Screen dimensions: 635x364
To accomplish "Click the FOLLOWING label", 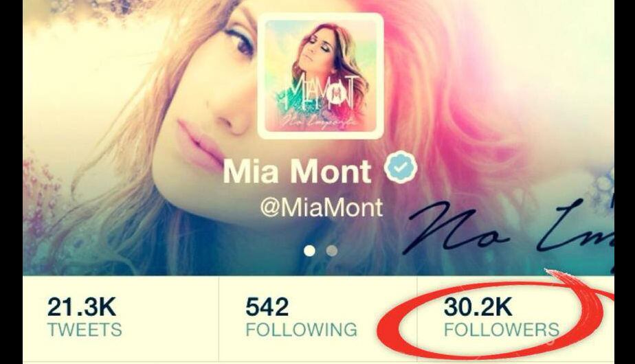I will [x=301, y=330].
